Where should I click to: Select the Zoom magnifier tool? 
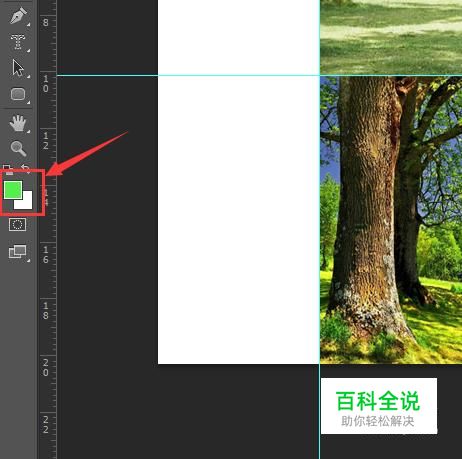18,148
